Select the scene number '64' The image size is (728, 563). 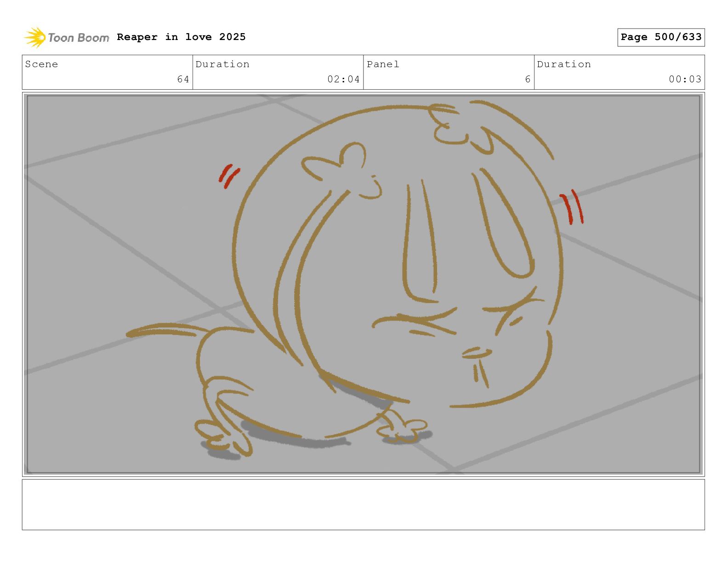(x=183, y=79)
